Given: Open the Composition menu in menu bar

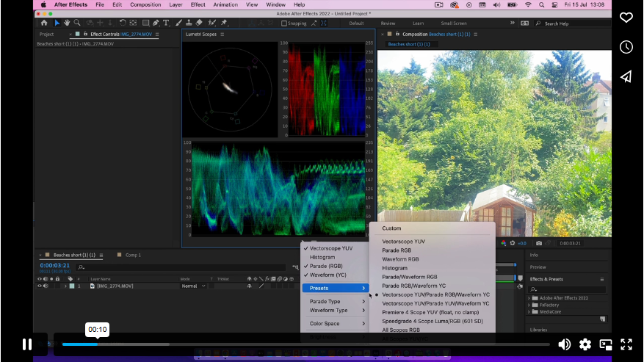Looking at the screenshot, I should pos(145,5).
